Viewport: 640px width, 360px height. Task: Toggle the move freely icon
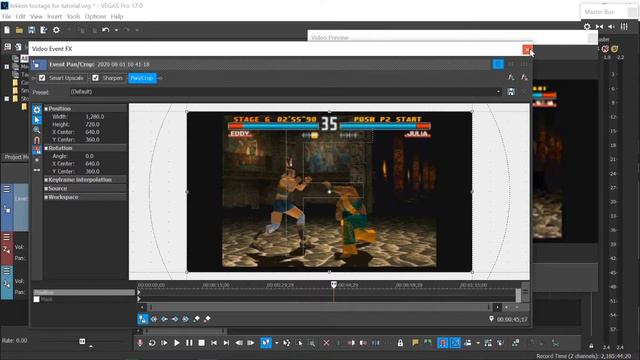pyautogui.click(x=37, y=170)
